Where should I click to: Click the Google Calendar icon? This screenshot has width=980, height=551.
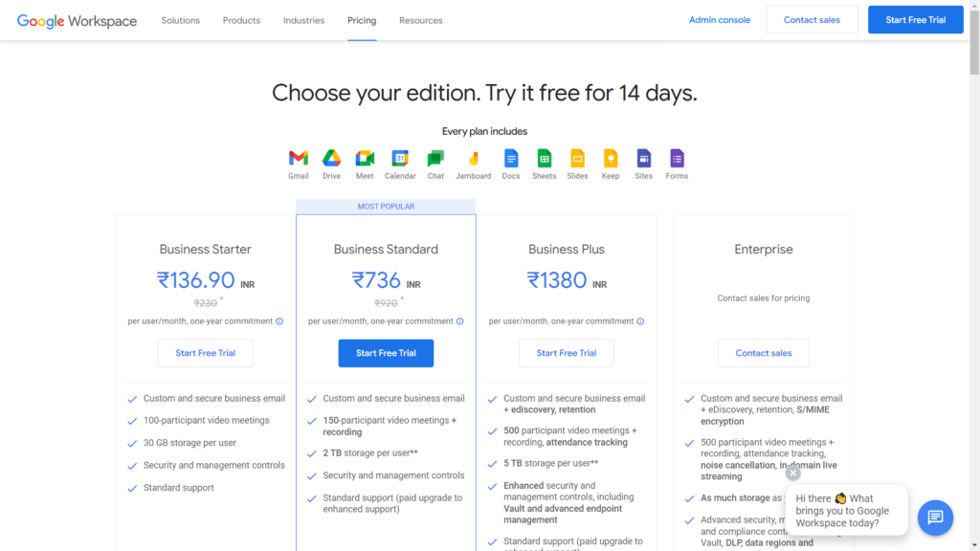click(x=400, y=159)
